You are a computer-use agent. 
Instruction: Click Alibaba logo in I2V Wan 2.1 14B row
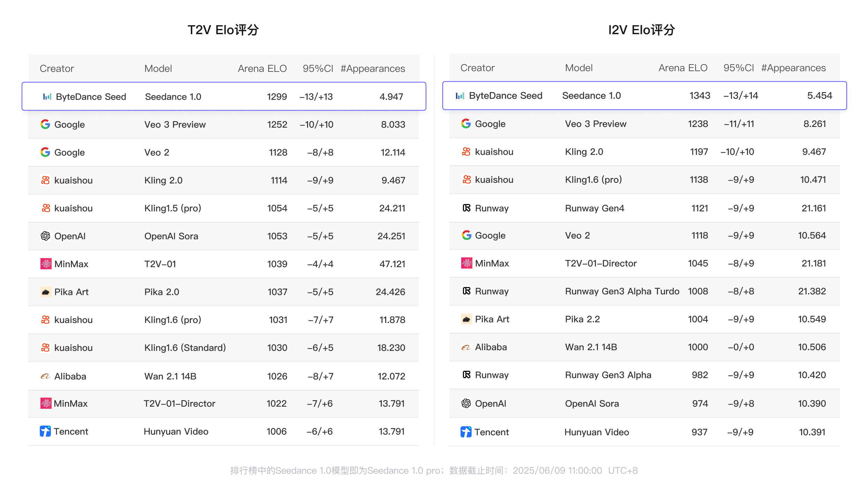click(466, 347)
